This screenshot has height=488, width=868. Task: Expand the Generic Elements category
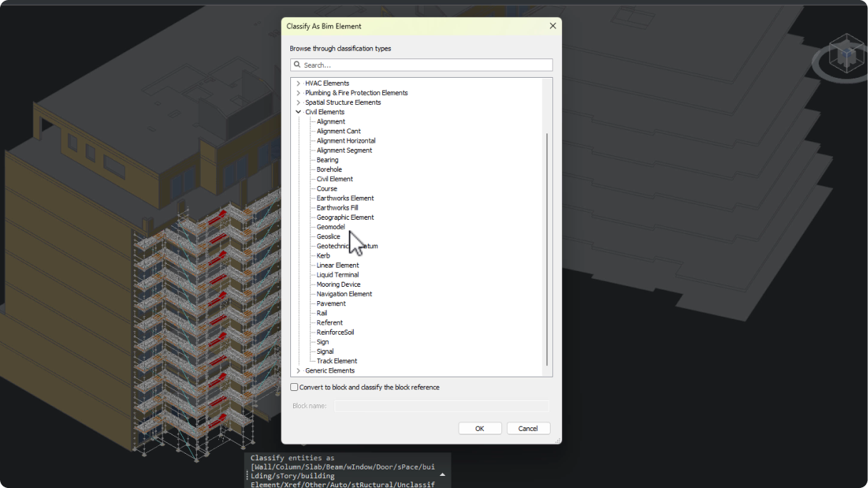coord(298,370)
